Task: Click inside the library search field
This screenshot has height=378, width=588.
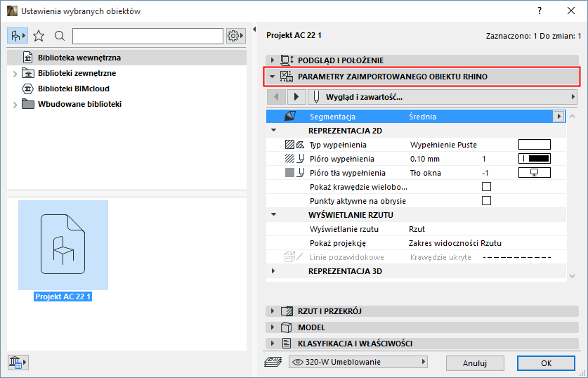Action: tap(148, 36)
